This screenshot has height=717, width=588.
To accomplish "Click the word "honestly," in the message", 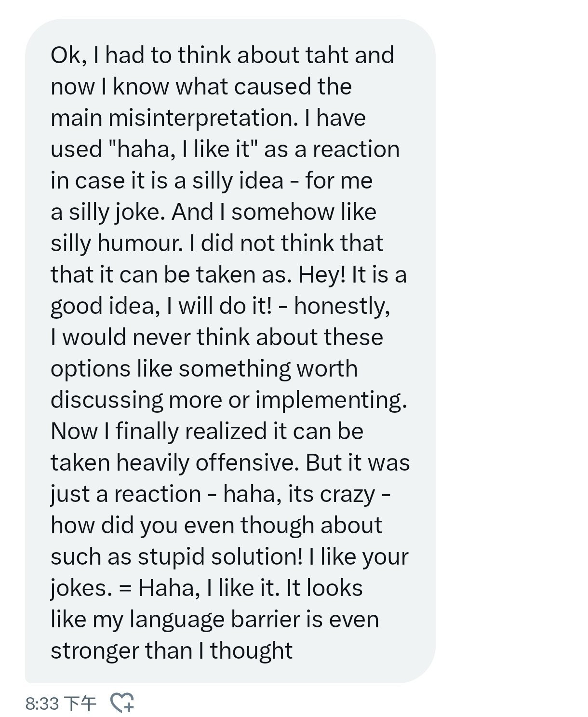I will [342, 306].
